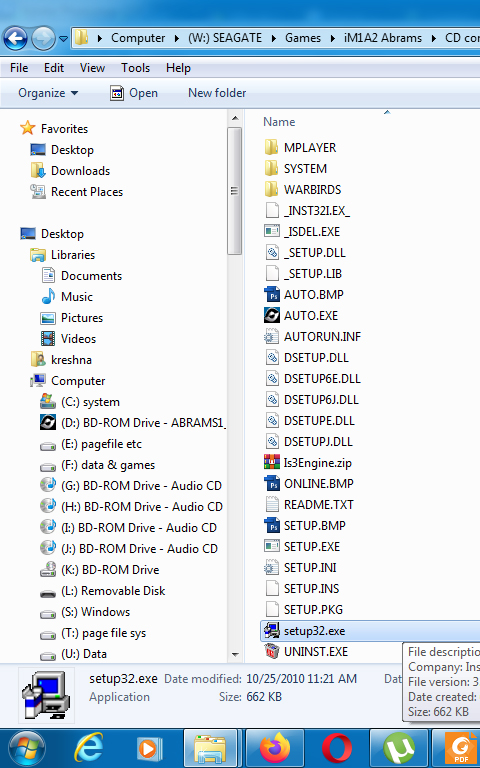Screen dimensions: 480x768
Task: Open the Organize dropdown
Action: coord(48,93)
